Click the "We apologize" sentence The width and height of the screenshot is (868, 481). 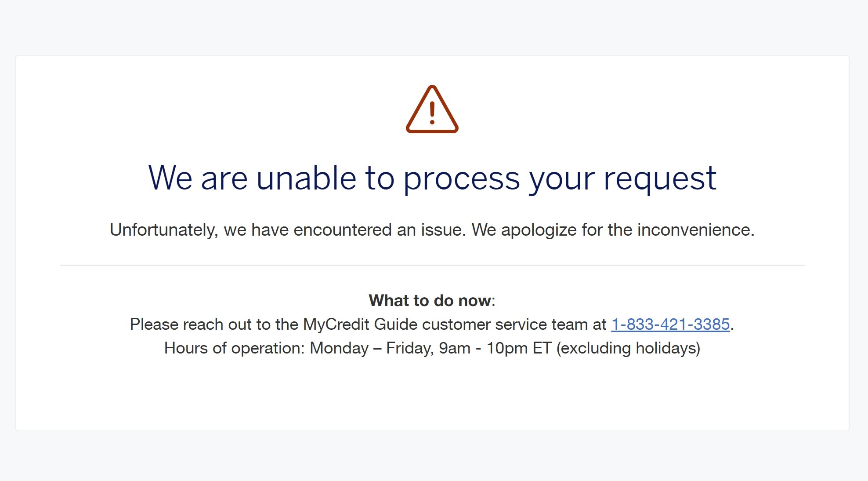[613, 230]
